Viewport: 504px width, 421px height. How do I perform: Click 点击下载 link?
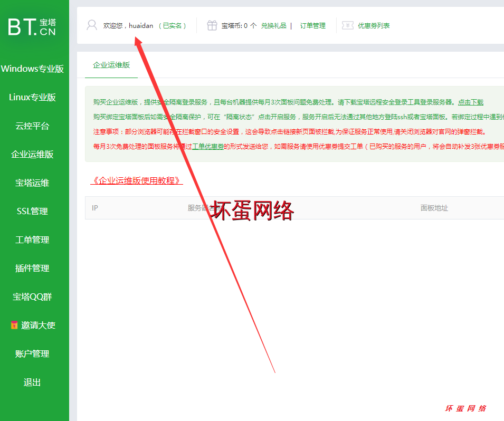click(x=471, y=102)
